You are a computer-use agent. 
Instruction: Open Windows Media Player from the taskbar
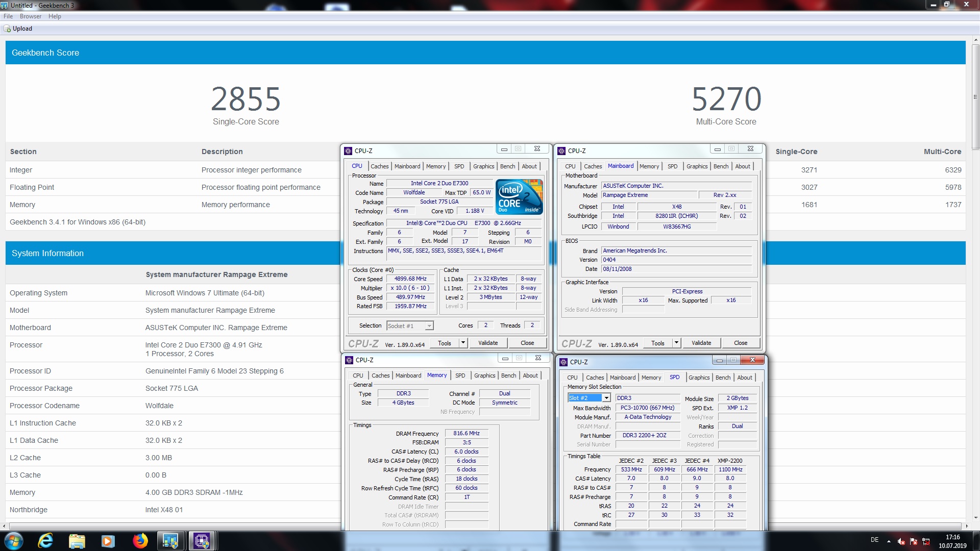(108, 541)
